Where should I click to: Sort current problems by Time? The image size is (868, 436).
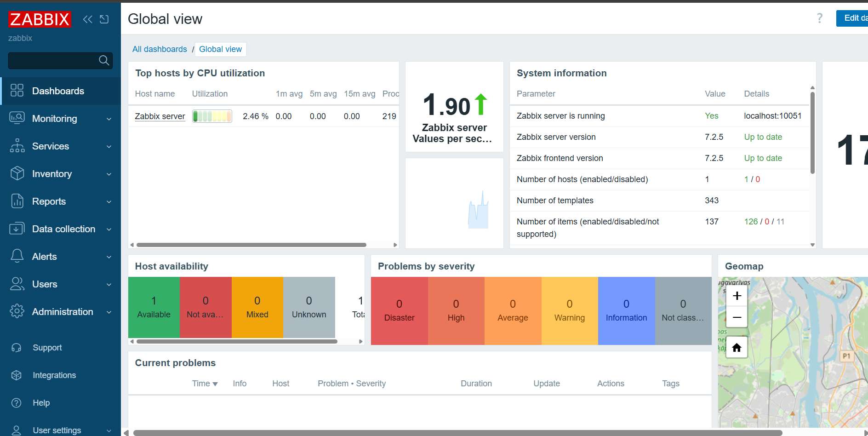pyautogui.click(x=205, y=384)
